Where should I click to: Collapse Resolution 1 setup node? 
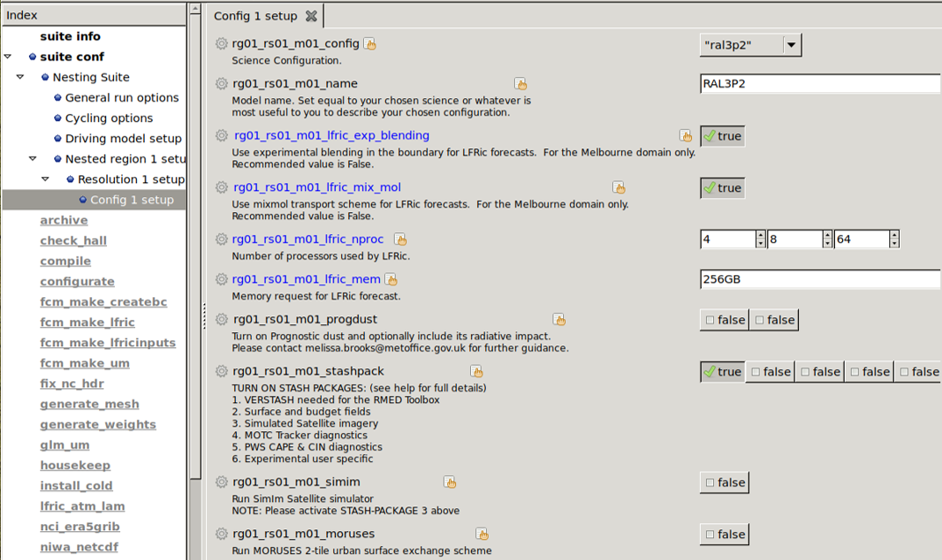pyautogui.click(x=45, y=179)
